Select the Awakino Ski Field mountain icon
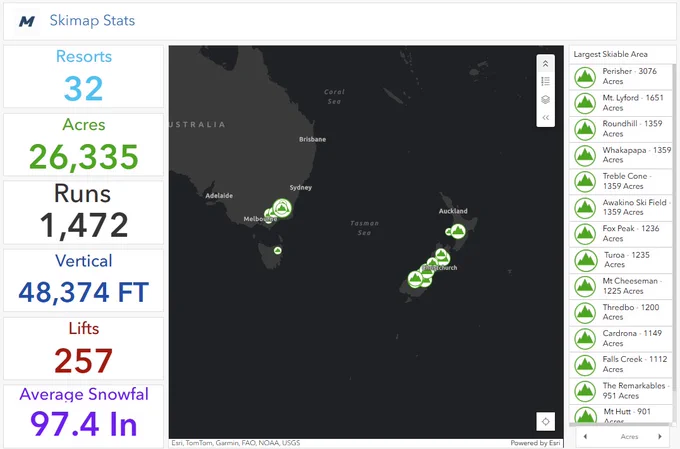Viewport: 680px width, 449px height. [x=585, y=208]
